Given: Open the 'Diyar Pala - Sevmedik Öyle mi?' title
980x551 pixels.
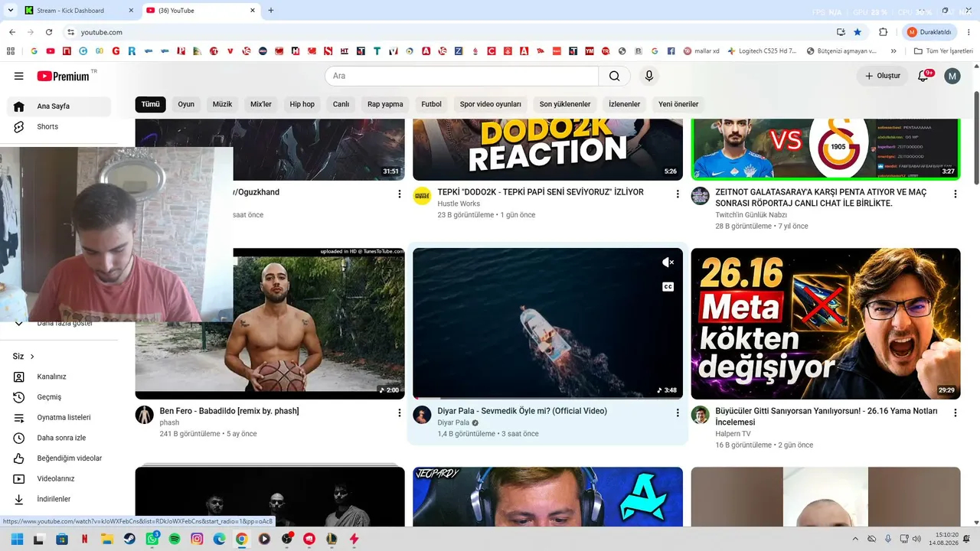Looking at the screenshot, I should point(522,411).
